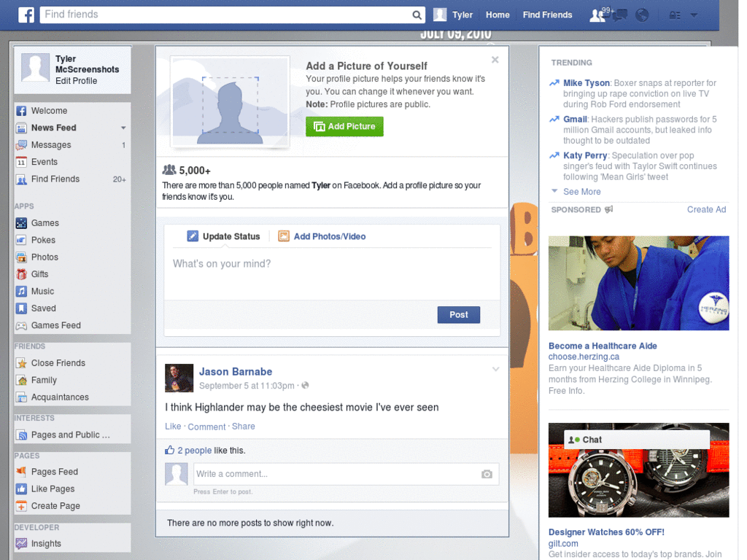The image size is (747, 560).
Task: Click Comment under Jason Barnabe's post
Action: (206, 427)
